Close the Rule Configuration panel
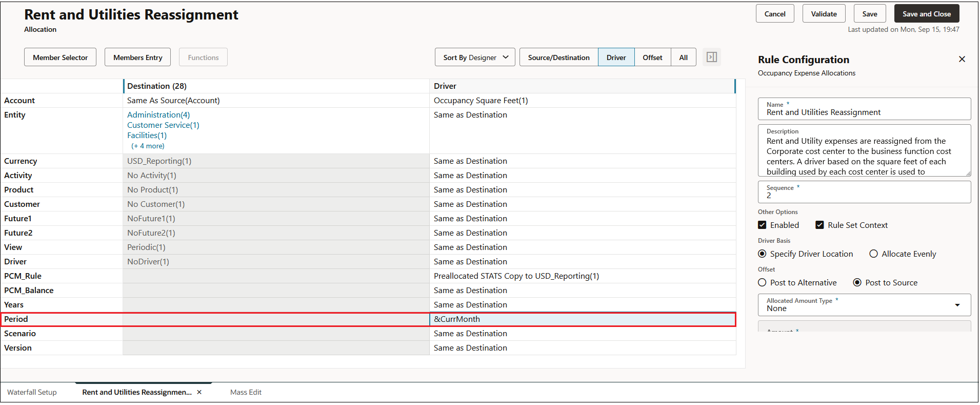This screenshot has width=980, height=405. click(x=962, y=59)
